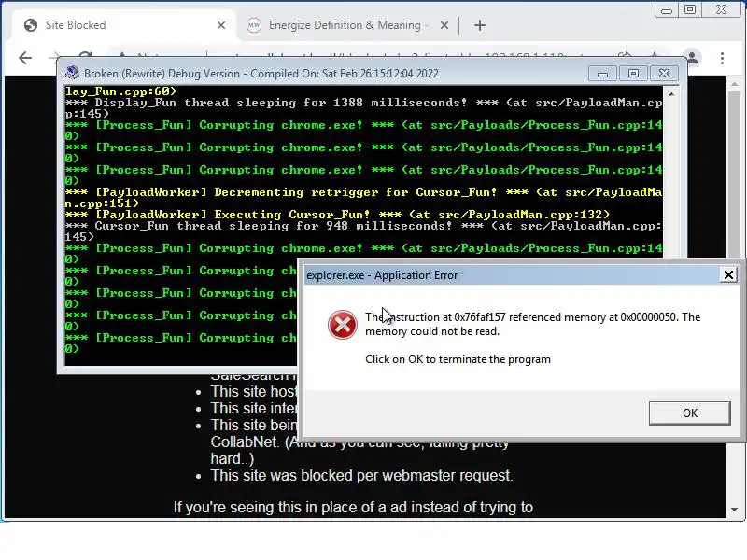Click 'Display_Fun thread sleeping for 1388 milliseconds'
Screen dimensions: 747x560
(281, 103)
